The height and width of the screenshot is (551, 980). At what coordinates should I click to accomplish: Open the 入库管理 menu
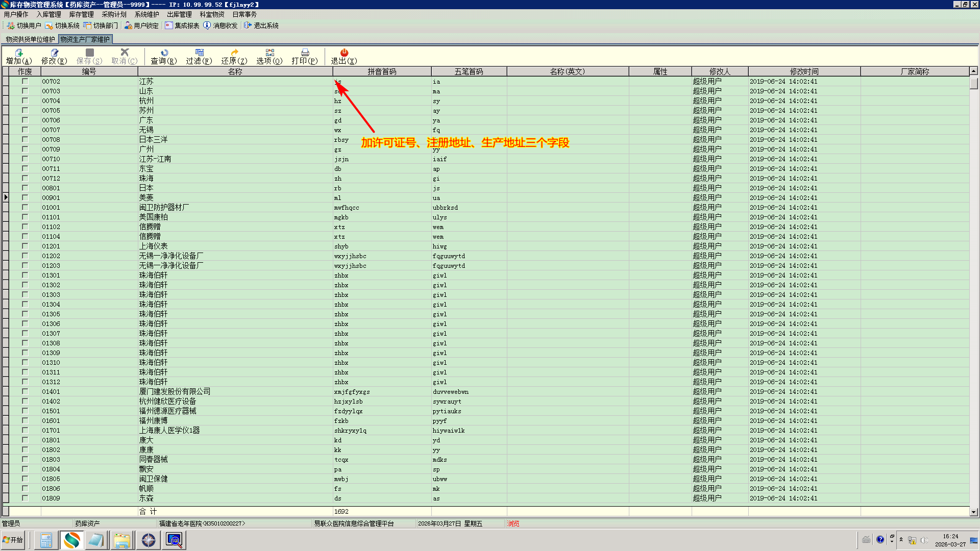pyautogui.click(x=48, y=14)
